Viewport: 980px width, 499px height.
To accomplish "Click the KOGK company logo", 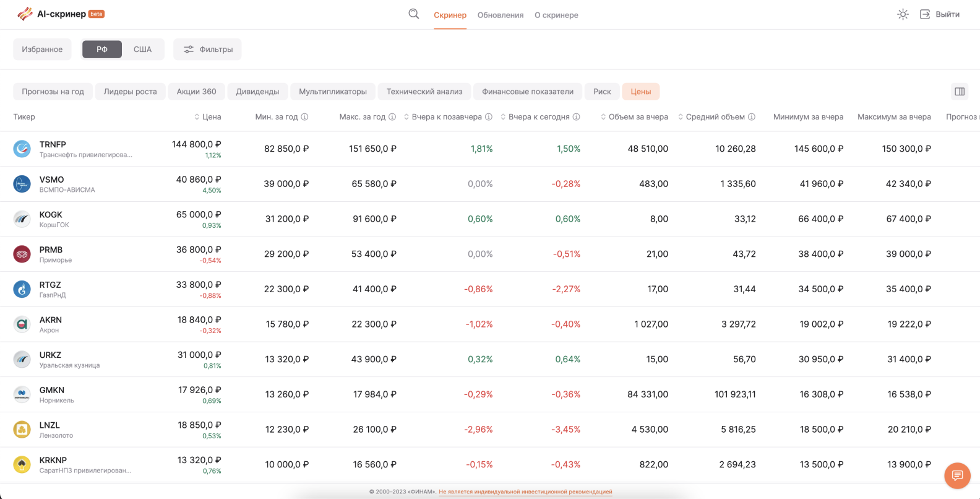I will pyautogui.click(x=22, y=219).
